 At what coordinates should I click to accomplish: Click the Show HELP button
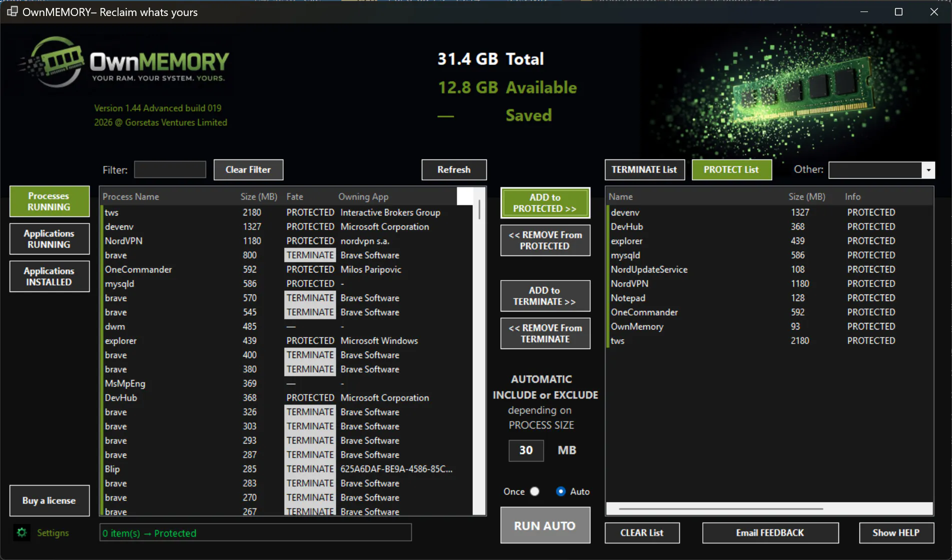point(896,533)
